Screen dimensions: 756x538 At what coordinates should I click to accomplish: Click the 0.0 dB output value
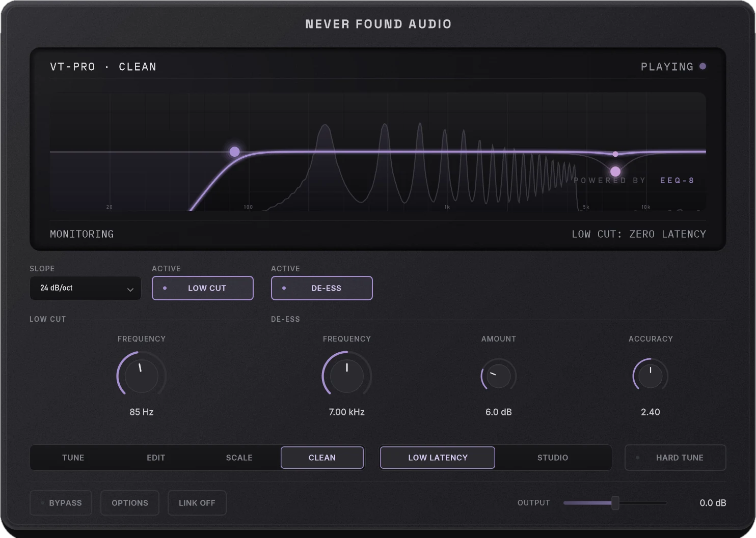(713, 503)
